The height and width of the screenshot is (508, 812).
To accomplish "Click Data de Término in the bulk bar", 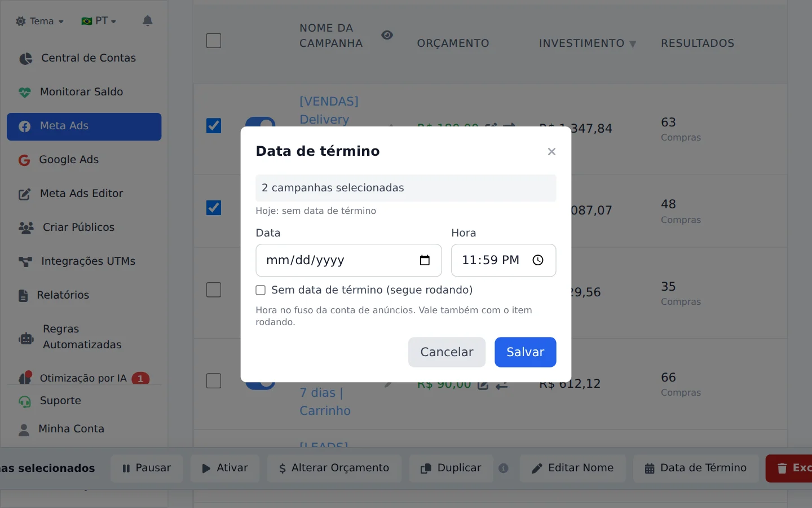I will [696, 468].
